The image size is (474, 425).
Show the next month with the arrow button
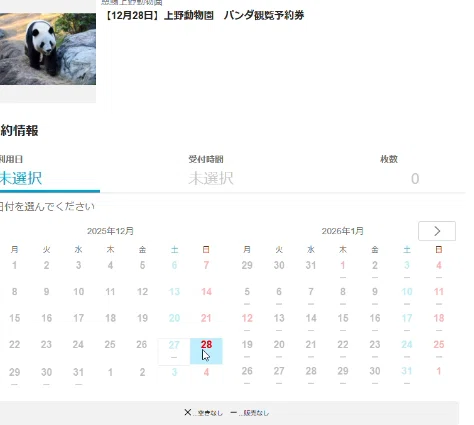click(437, 231)
